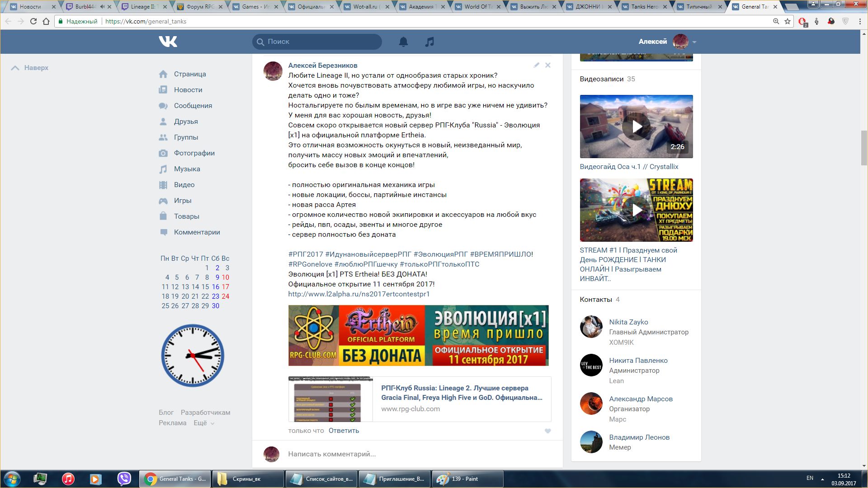Open the media player taskbar icon

coord(96,479)
